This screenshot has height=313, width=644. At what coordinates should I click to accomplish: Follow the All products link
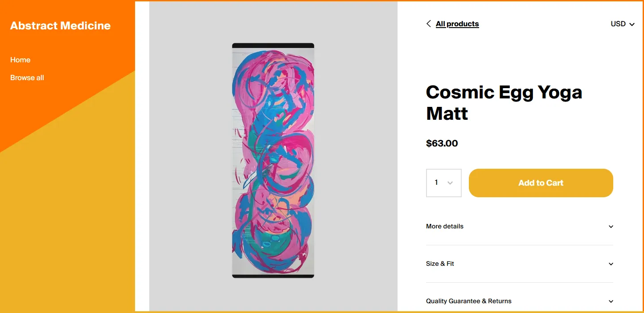point(457,24)
